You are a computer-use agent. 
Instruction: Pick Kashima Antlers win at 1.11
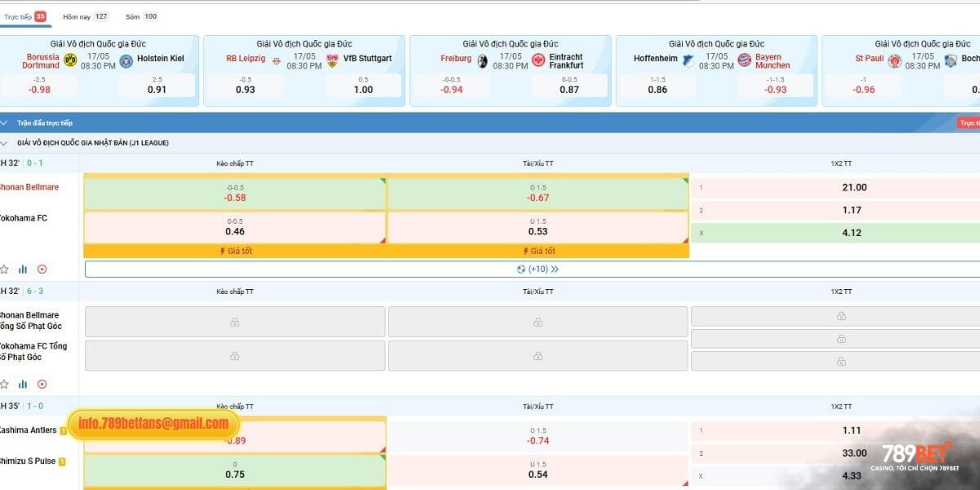[x=835, y=430]
